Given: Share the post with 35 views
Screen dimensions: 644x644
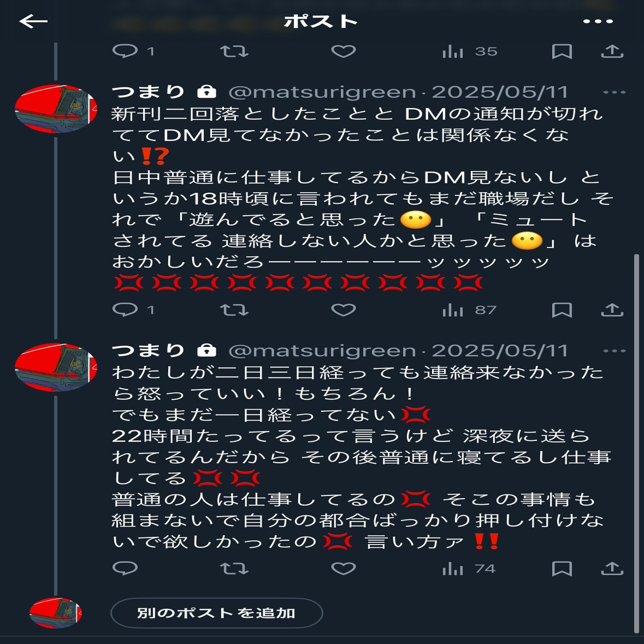Looking at the screenshot, I should [x=612, y=51].
